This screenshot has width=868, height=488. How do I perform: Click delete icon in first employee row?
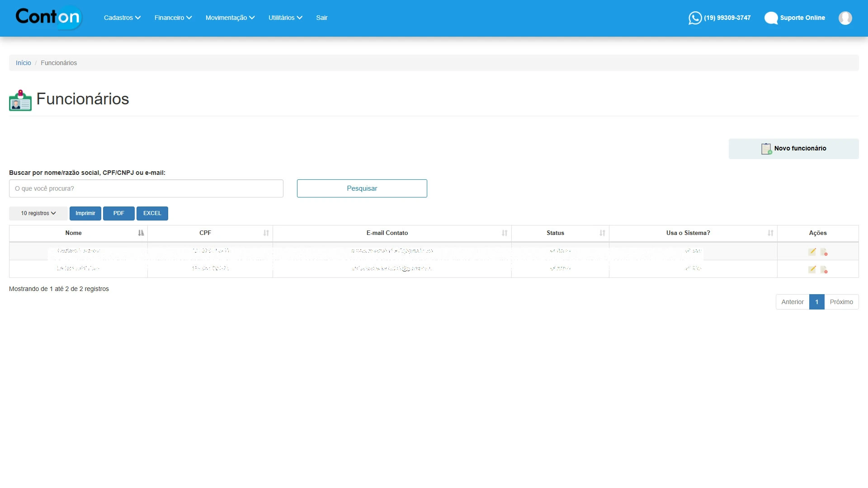click(x=824, y=252)
